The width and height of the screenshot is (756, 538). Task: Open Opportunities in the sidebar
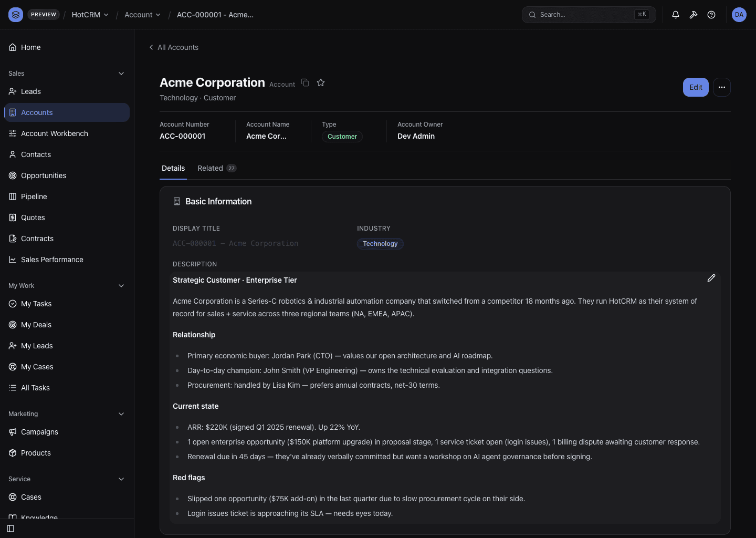[x=67, y=175]
